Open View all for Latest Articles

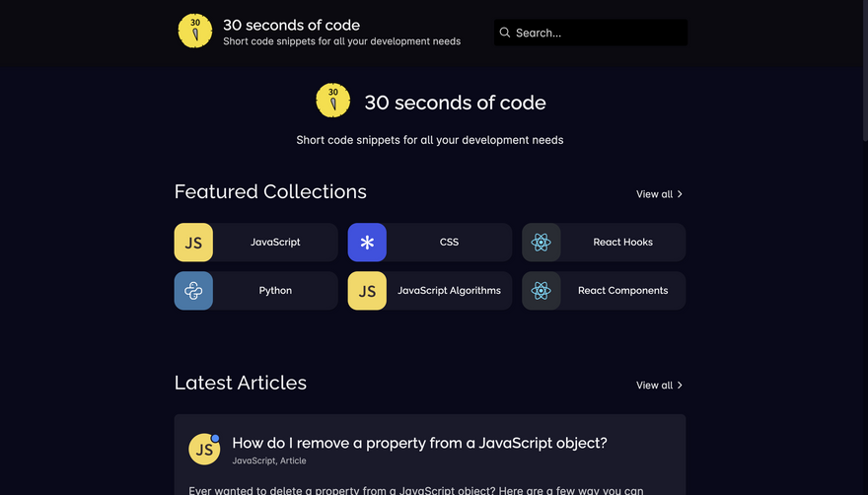click(659, 386)
